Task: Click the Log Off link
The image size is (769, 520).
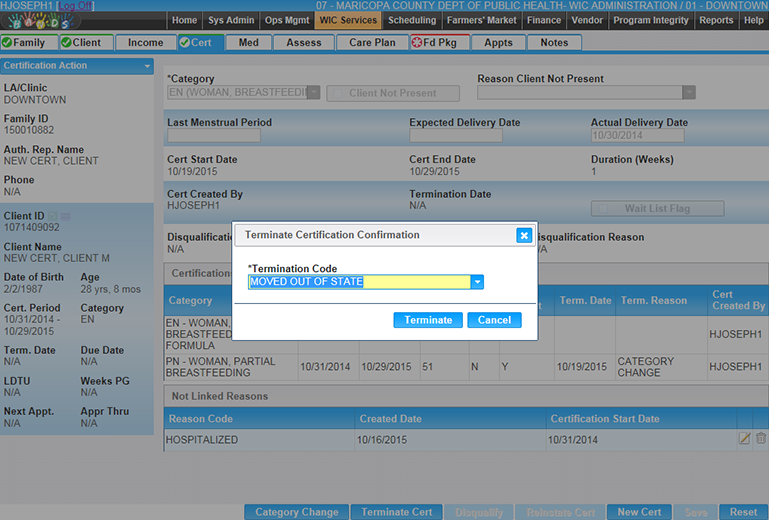Action: coord(76,6)
